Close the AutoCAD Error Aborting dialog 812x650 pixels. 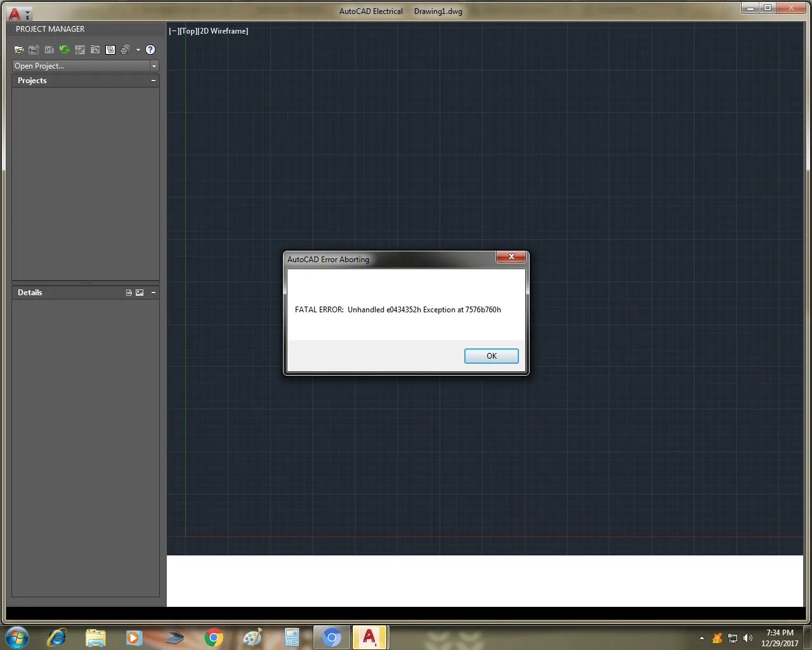click(x=511, y=257)
